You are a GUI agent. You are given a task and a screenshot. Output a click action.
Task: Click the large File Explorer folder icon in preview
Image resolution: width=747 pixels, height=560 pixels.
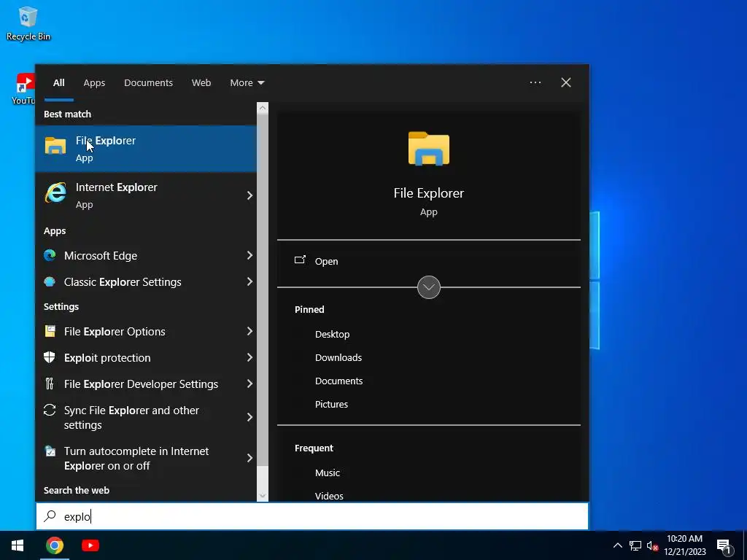pyautogui.click(x=429, y=149)
